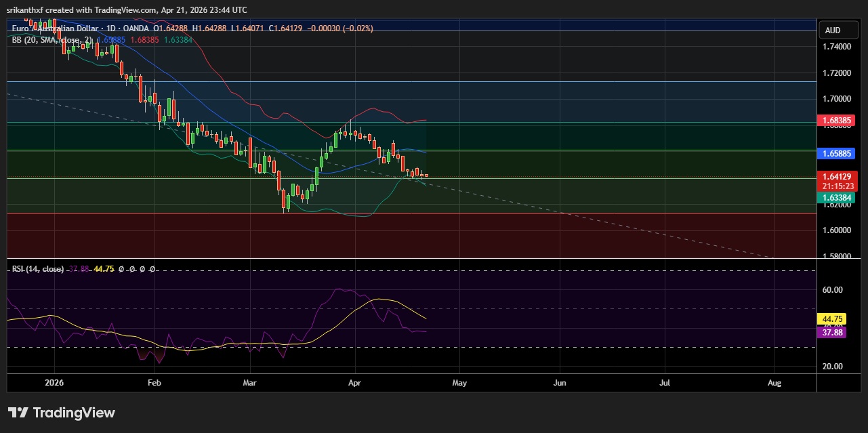Click the -0.00030 (-0.02%) change value
Screen dimensions: 868x433
tap(340, 28)
